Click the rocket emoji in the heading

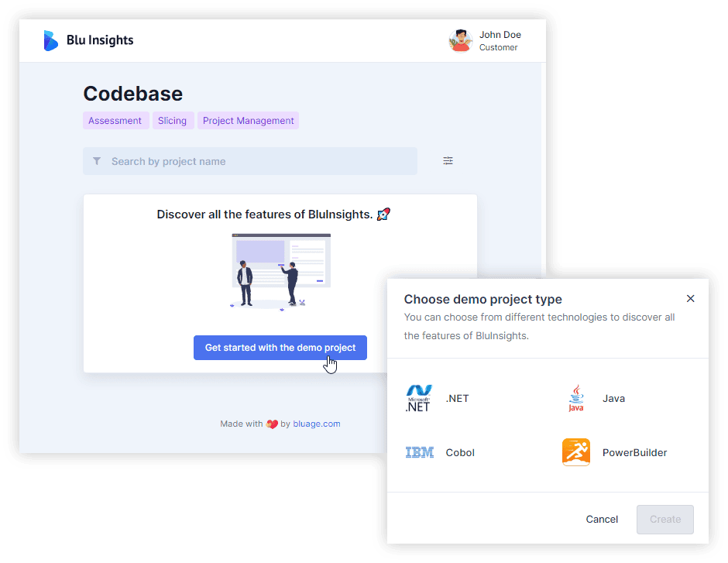tap(383, 214)
